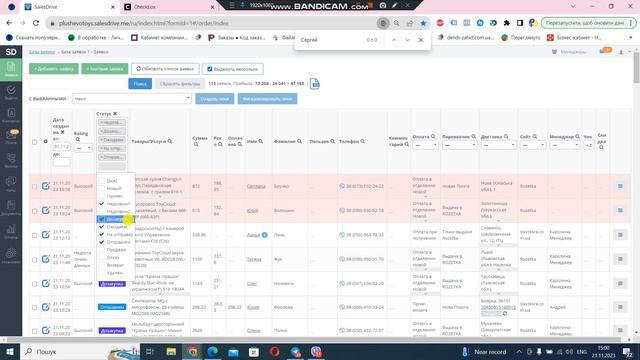Toggle the Выделить несколько checkbox
The height and width of the screenshot is (360, 640).
click(210, 69)
